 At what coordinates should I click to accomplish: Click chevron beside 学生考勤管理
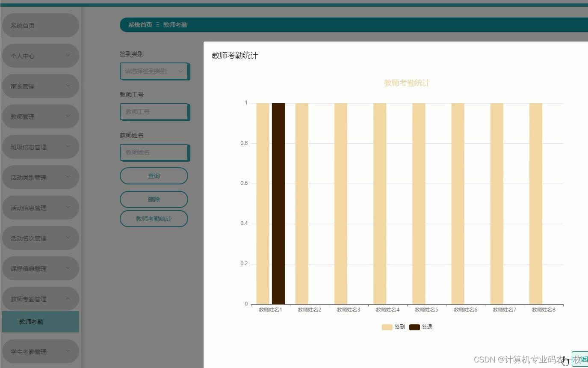[x=68, y=351]
